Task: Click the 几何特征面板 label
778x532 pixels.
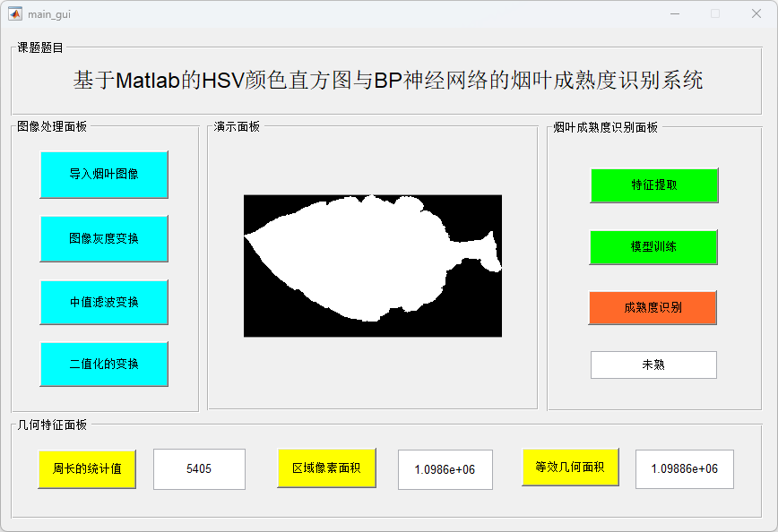Action: click(52, 425)
